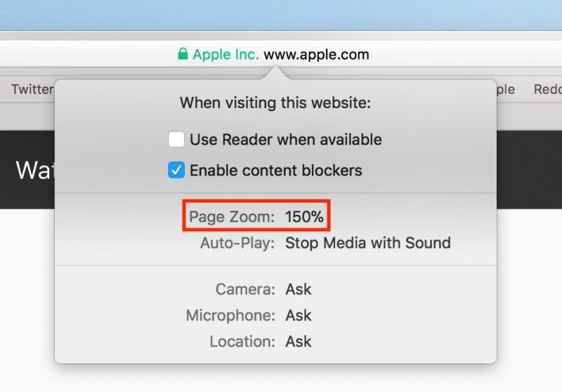Open the Twitter bookmark in Favorites bar
562x392 pixels.
(32, 89)
